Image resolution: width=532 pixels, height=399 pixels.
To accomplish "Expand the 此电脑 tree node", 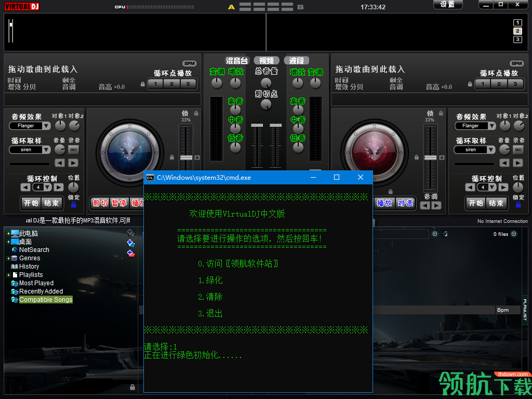I will click(8, 233).
